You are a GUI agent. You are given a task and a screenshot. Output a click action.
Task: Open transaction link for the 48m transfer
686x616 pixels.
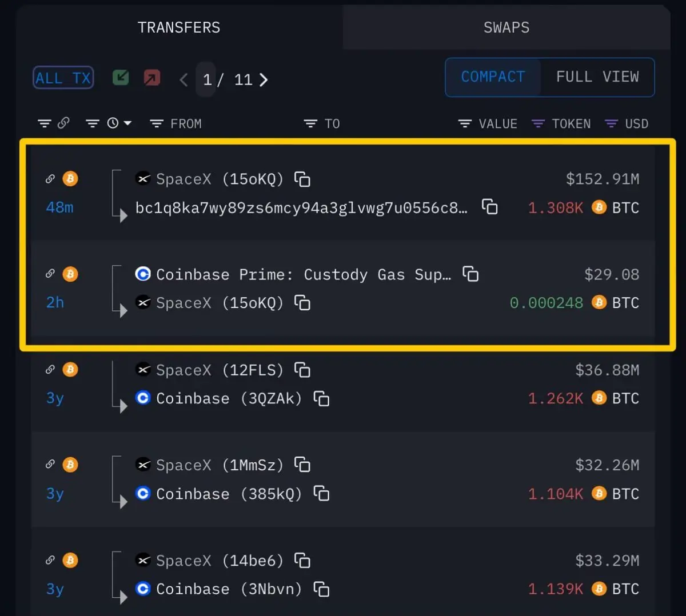pyautogui.click(x=50, y=179)
